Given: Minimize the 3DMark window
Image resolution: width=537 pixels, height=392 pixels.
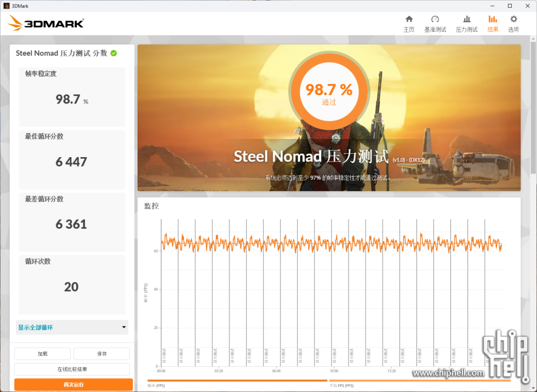Looking at the screenshot, I should click(x=492, y=6).
